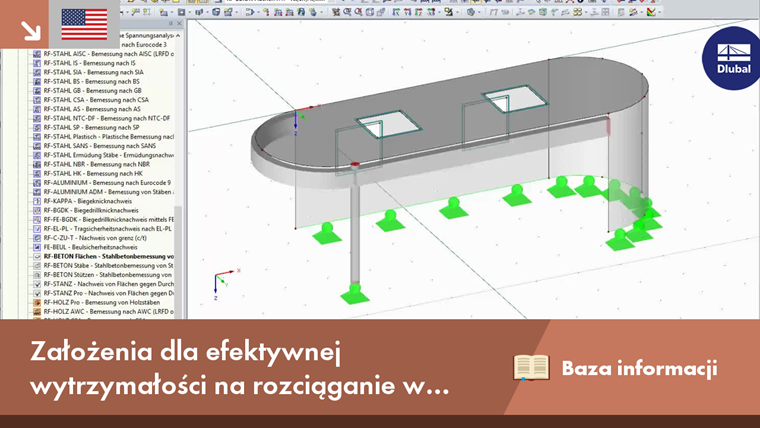
Task: Click the RF-STAHL SANS module icon
Action: pos(37,146)
